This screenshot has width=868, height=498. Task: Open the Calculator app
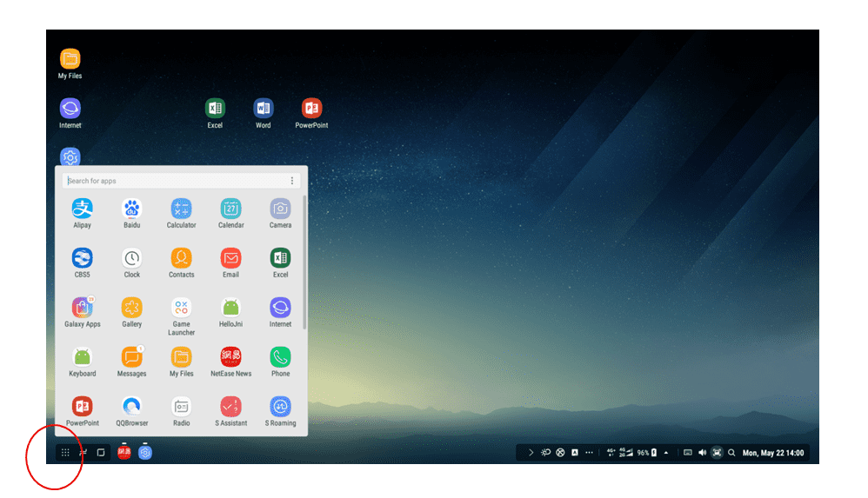181,209
